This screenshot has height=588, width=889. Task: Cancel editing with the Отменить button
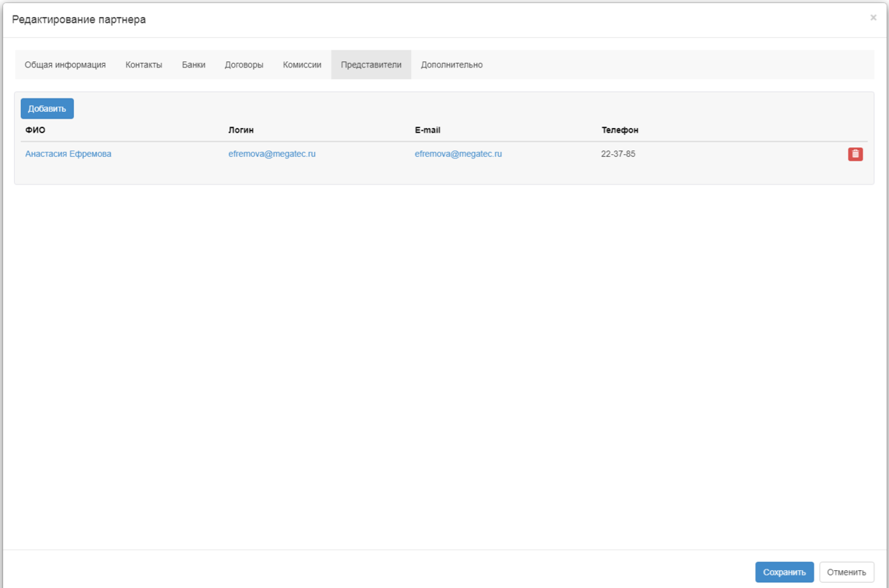point(846,572)
